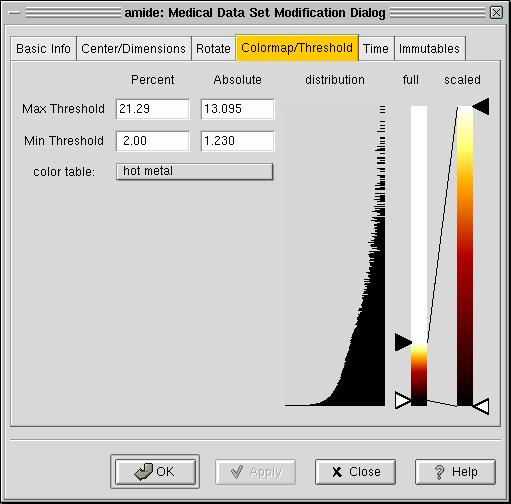Click the black max arrow on full colorbar

tap(403, 342)
